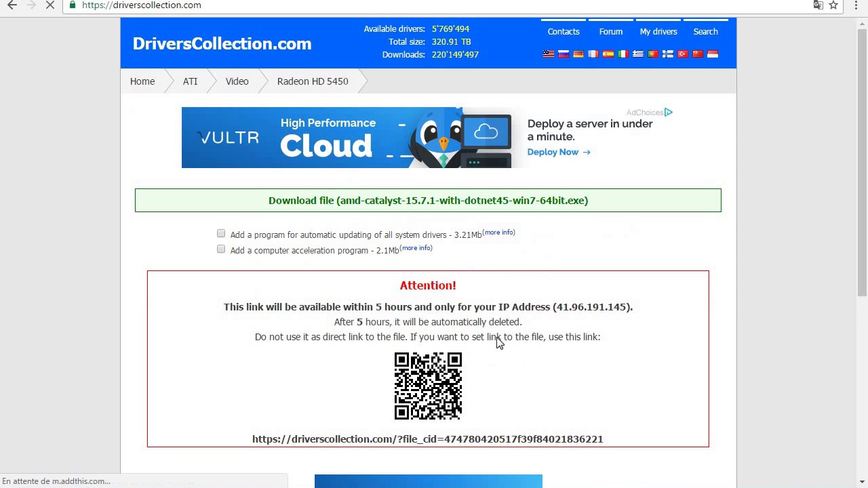
Task: Select the Portuguese flag icon
Action: (653, 54)
